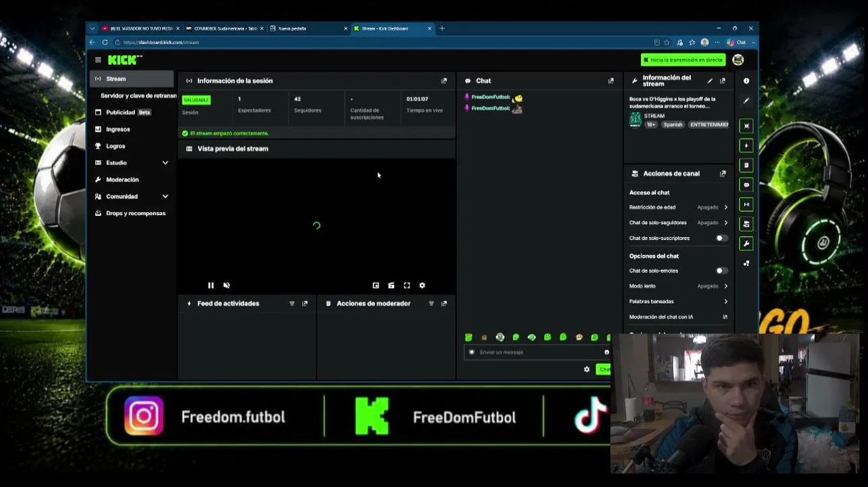Click the Spanish language tag
The image size is (868, 487).
(x=673, y=125)
